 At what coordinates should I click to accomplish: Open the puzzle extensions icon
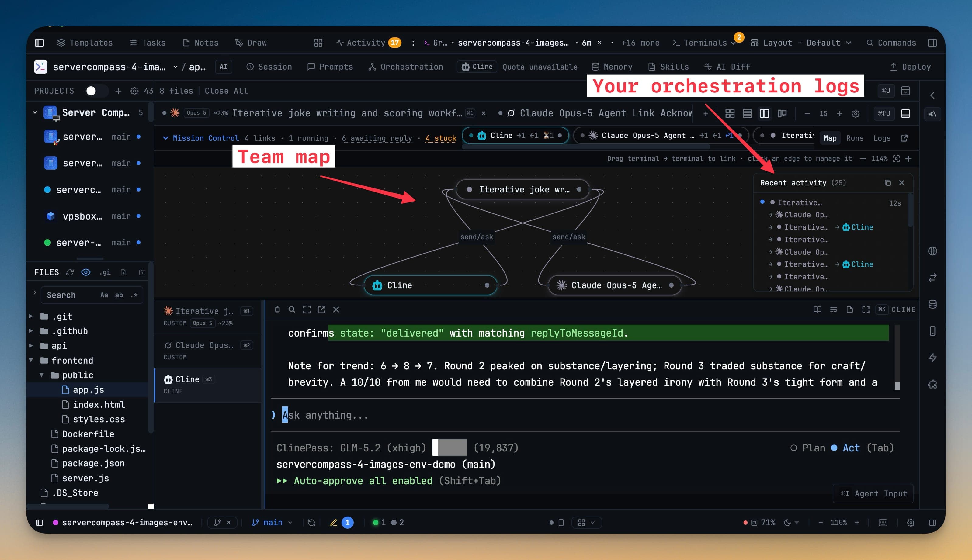click(932, 384)
